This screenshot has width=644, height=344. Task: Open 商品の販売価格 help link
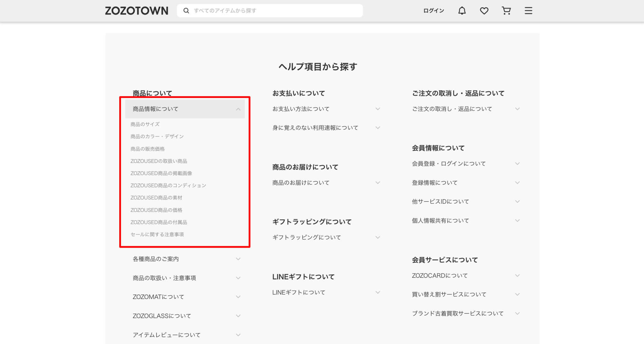(147, 149)
